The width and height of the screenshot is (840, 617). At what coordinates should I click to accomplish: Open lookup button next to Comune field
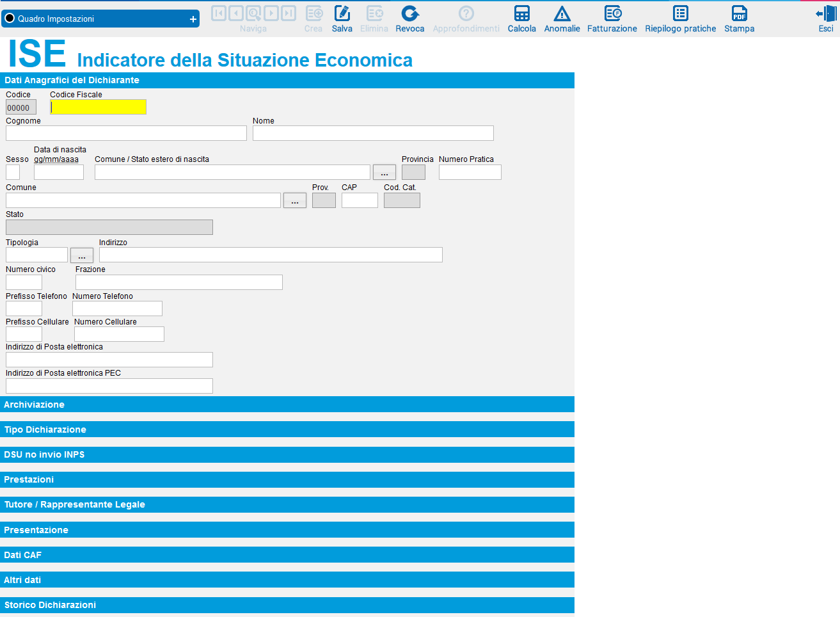(295, 200)
